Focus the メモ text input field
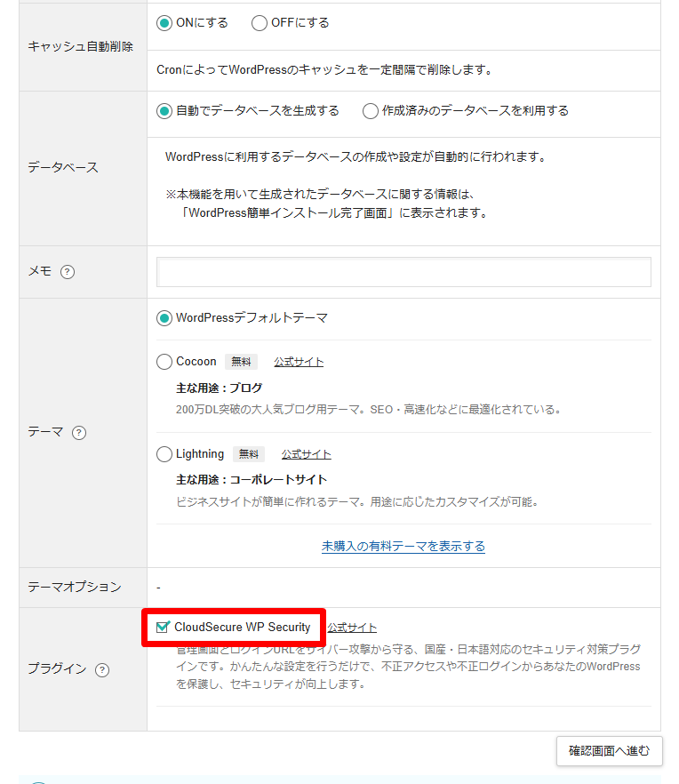Image resolution: width=679 pixels, height=784 pixels. point(403,272)
